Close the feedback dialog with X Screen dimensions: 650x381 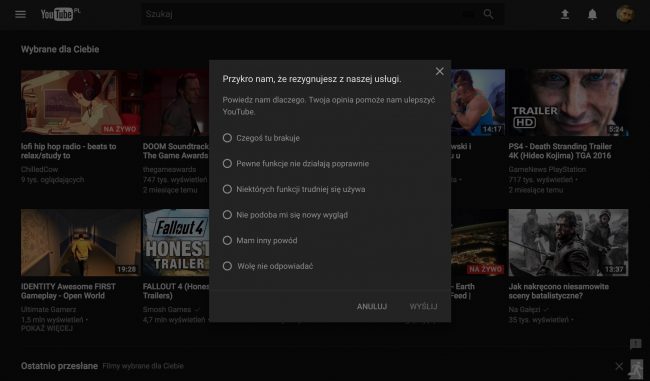439,71
